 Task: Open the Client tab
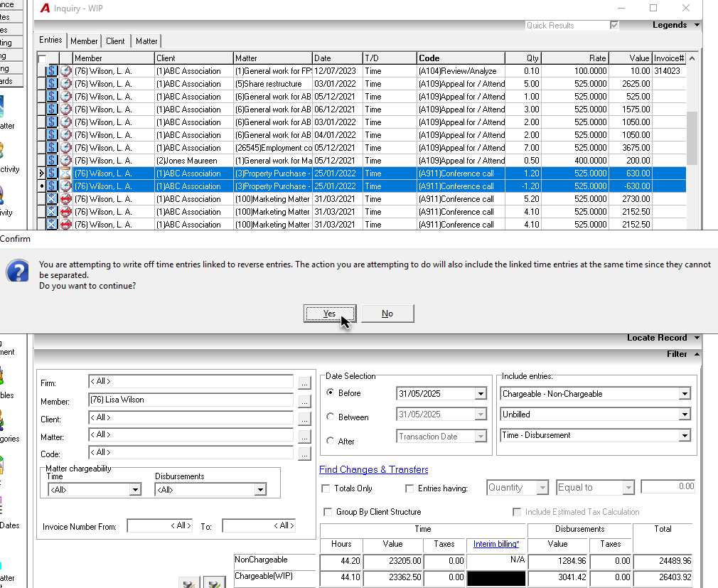(x=115, y=41)
